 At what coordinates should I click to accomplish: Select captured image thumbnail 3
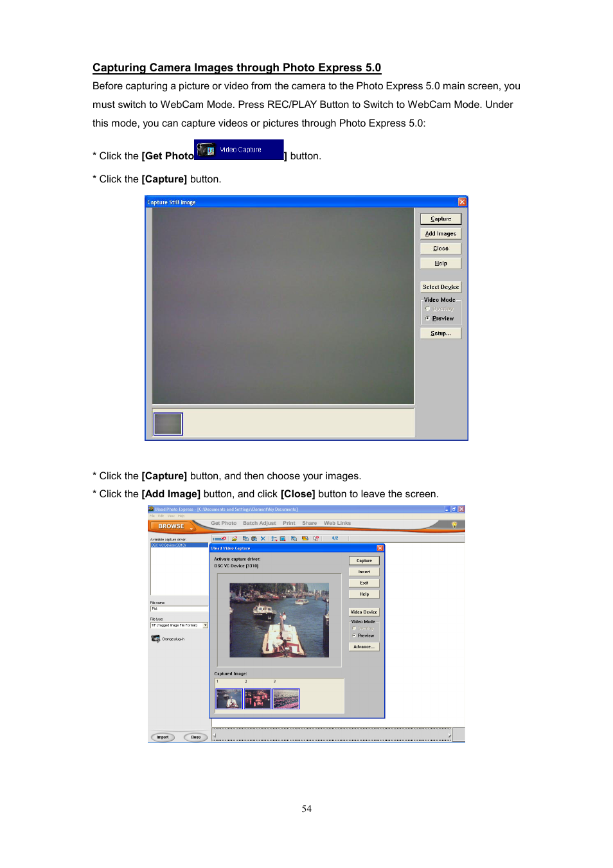tap(286, 698)
